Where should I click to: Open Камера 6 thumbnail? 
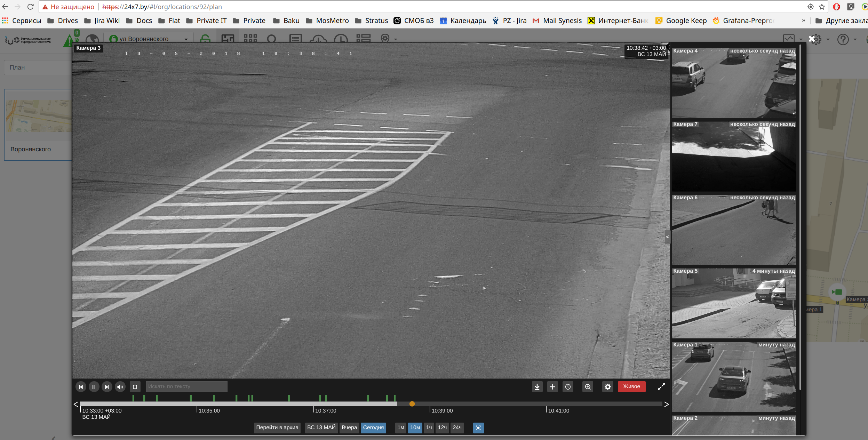734,230
